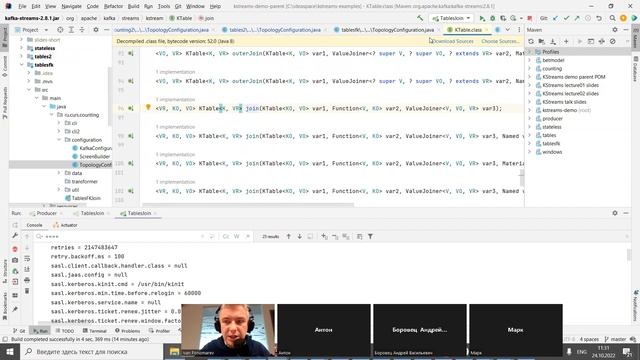This screenshot has height=360, width=640.
Task: Open Project panel gear settings
Action: tap(96, 30)
